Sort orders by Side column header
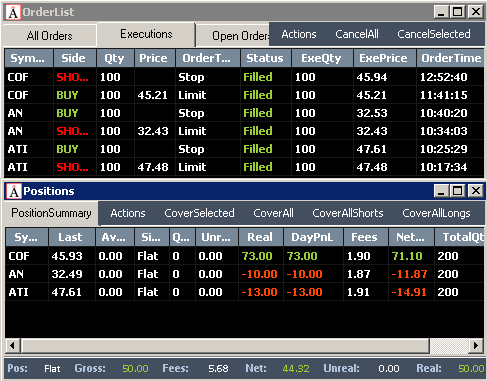This screenshot has width=487, height=381. pyautogui.click(x=75, y=58)
